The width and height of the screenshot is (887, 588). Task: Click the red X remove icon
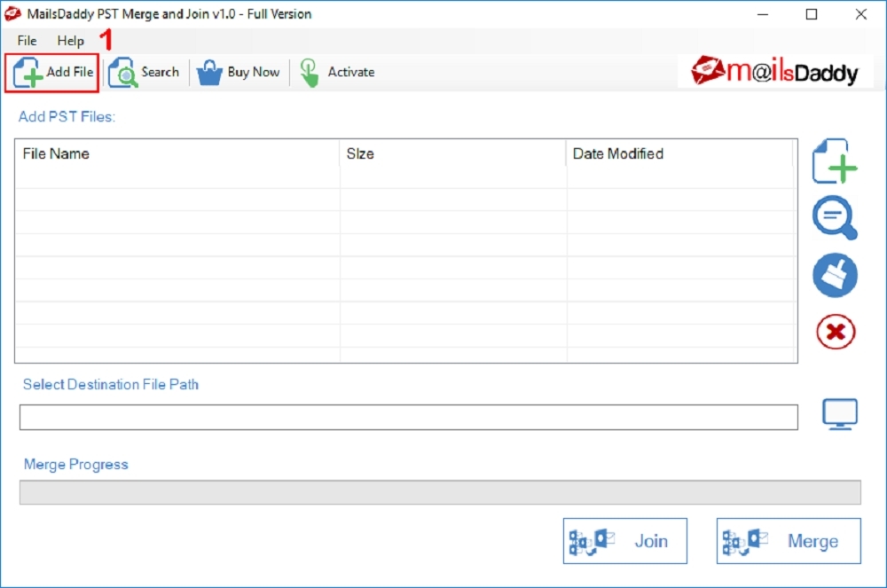pyautogui.click(x=836, y=332)
